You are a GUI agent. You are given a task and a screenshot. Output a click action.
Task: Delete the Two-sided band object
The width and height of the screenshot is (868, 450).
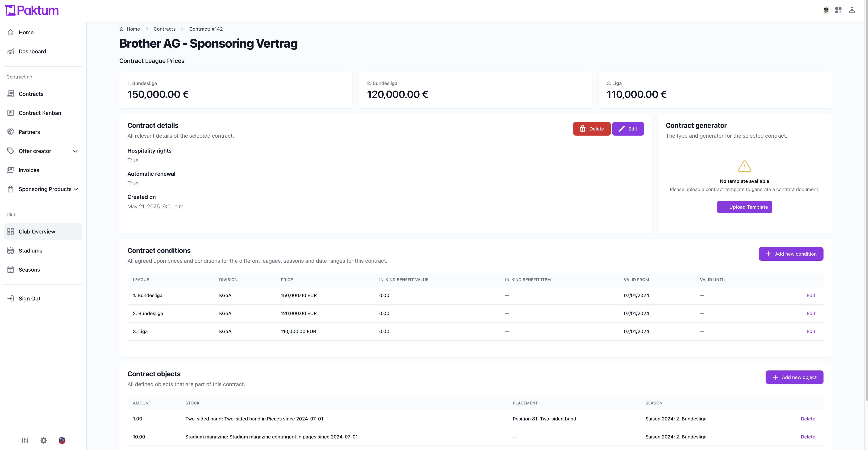coord(808,419)
